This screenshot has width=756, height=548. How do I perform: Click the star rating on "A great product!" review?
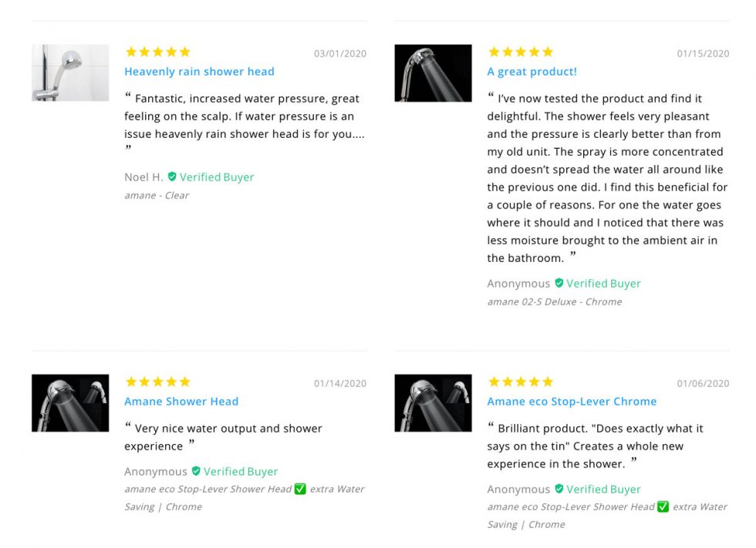click(521, 52)
